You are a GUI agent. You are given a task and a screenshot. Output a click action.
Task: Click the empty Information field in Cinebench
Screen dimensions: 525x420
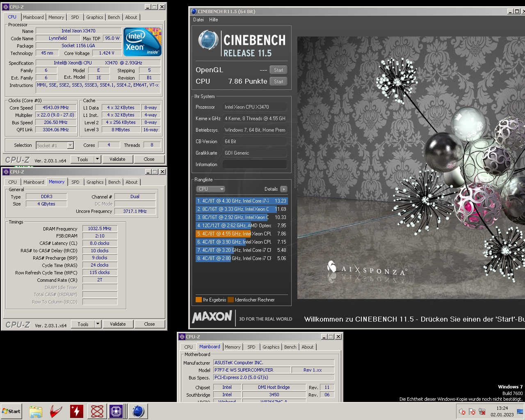tap(255, 164)
